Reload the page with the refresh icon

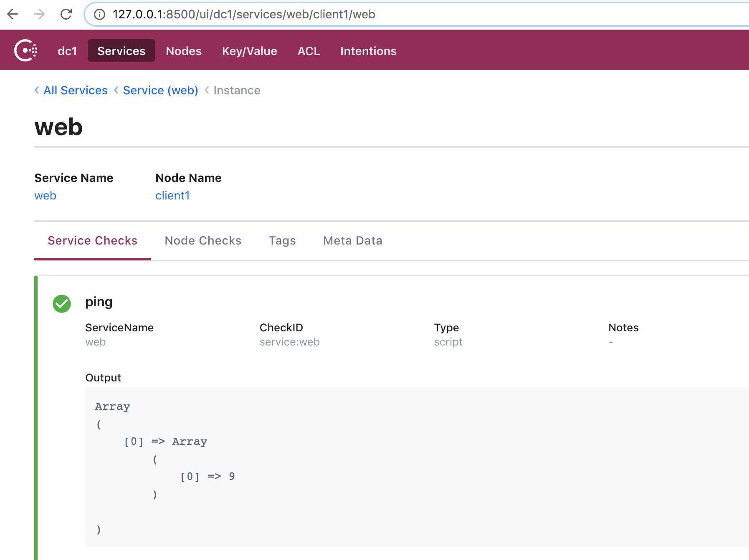pyautogui.click(x=66, y=14)
